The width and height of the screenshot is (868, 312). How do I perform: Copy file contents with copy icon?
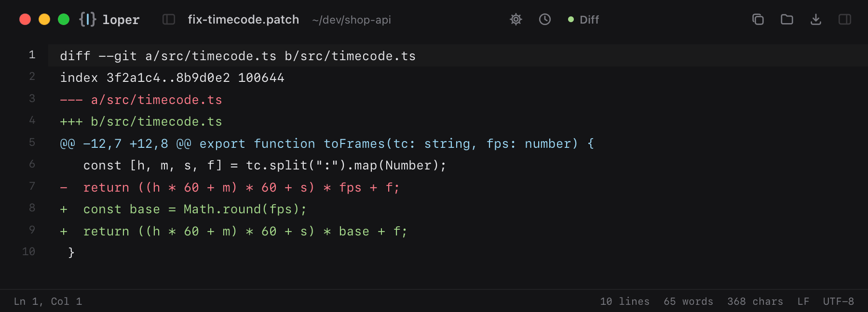758,19
